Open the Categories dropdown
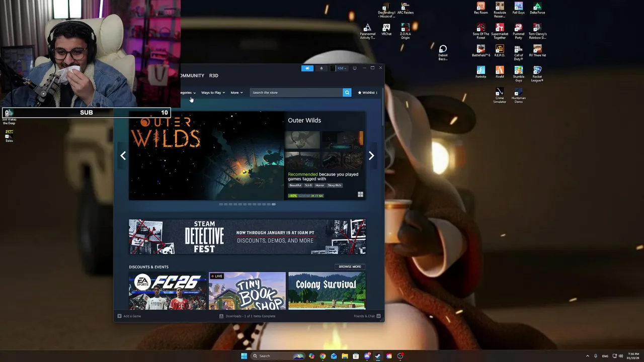 [188, 93]
